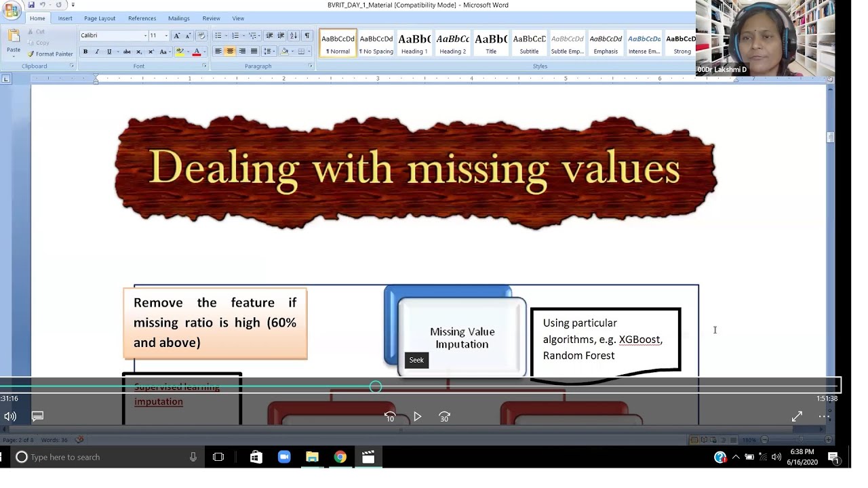The image size is (868, 488).
Task: Shrink font size with A-down icon
Action: coord(188,35)
